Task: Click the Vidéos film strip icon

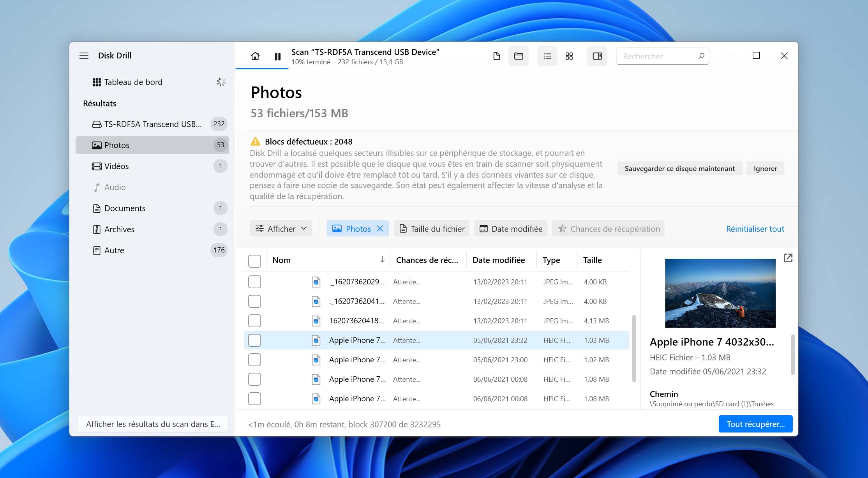Action: [x=97, y=166]
